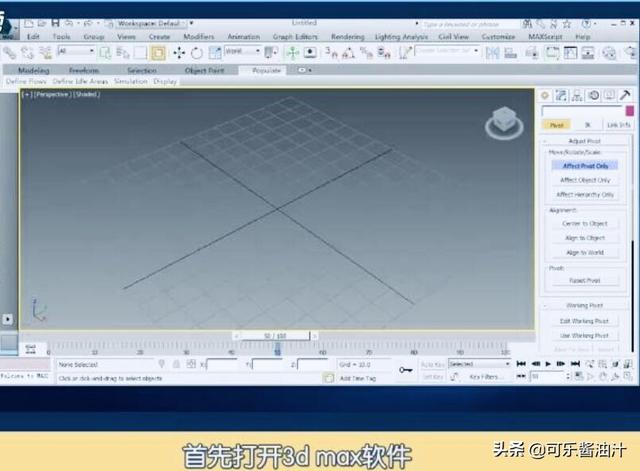Click the Center to Object button
Screen dimensions: 640x471
pyautogui.click(x=585, y=224)
